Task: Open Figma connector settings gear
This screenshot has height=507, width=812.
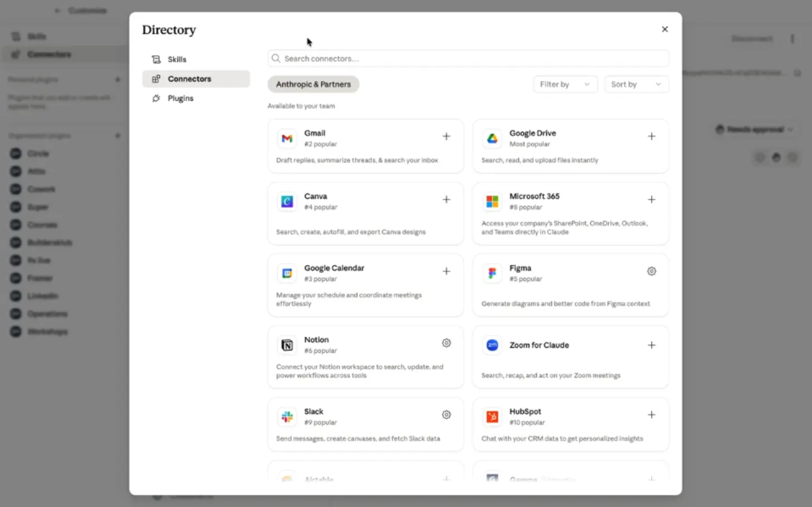Action: pyautogui.click(x=651, y=271)
